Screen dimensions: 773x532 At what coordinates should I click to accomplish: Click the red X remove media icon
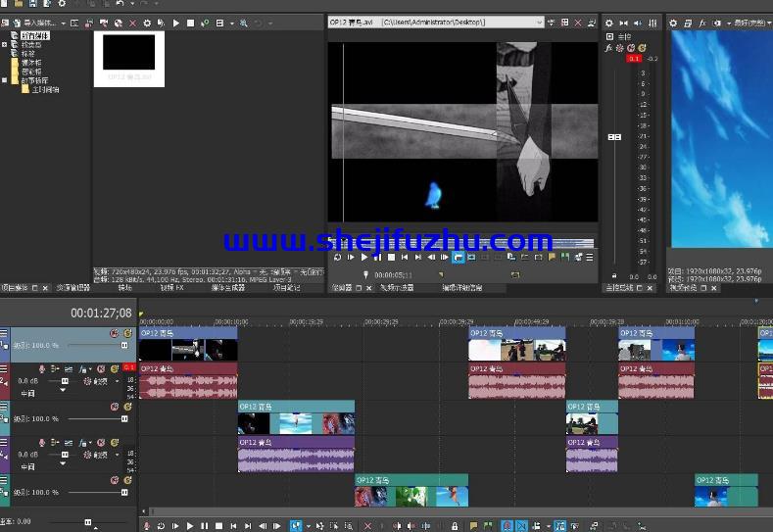[132, 23]
